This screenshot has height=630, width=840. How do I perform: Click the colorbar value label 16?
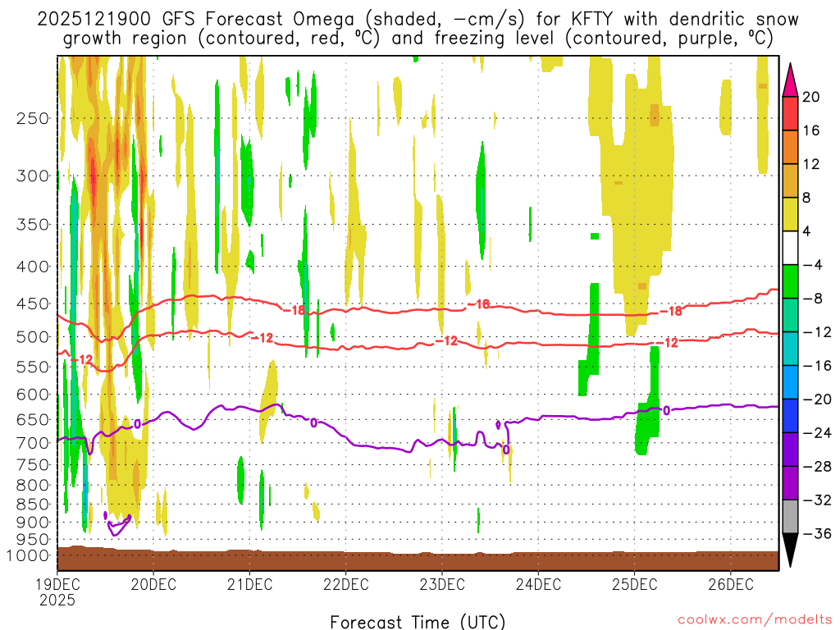tap(811, 130)
